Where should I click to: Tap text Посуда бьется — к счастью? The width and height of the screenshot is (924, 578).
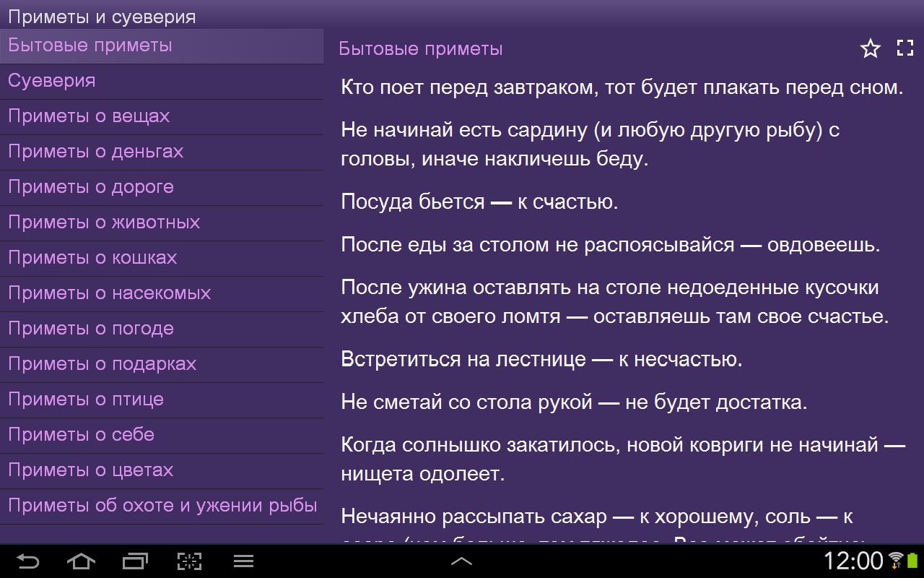(x=479, y=202)
